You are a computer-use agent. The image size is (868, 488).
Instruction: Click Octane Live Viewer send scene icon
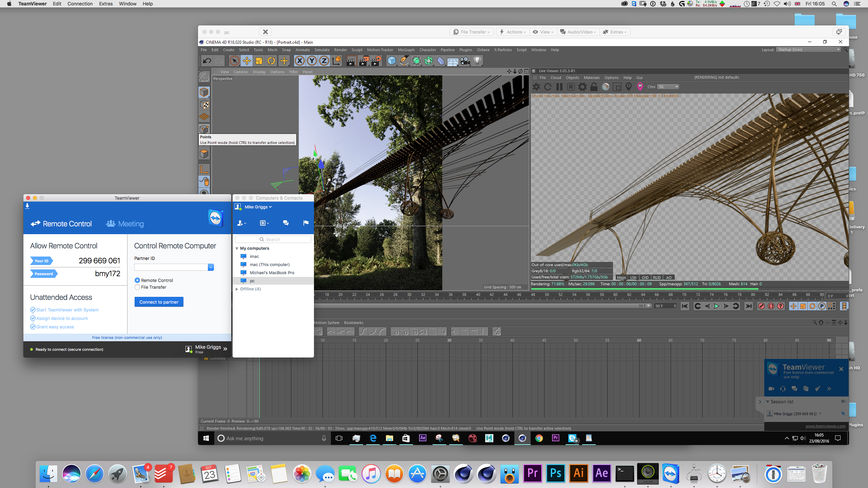point(536,87)
